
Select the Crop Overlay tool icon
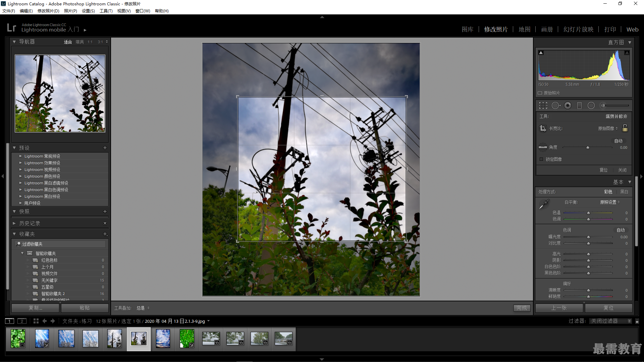543,106
